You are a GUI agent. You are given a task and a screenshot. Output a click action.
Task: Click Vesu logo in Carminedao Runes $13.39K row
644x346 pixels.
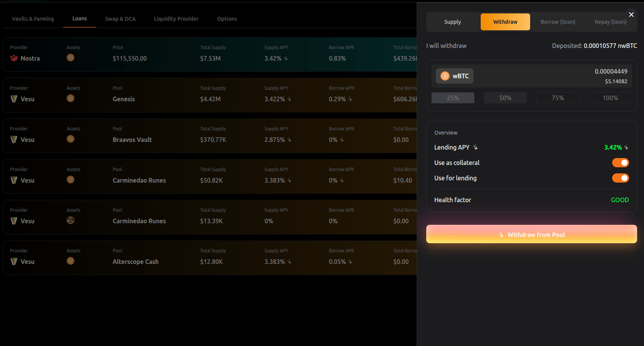pyautogui.click(x=14, y=221)
